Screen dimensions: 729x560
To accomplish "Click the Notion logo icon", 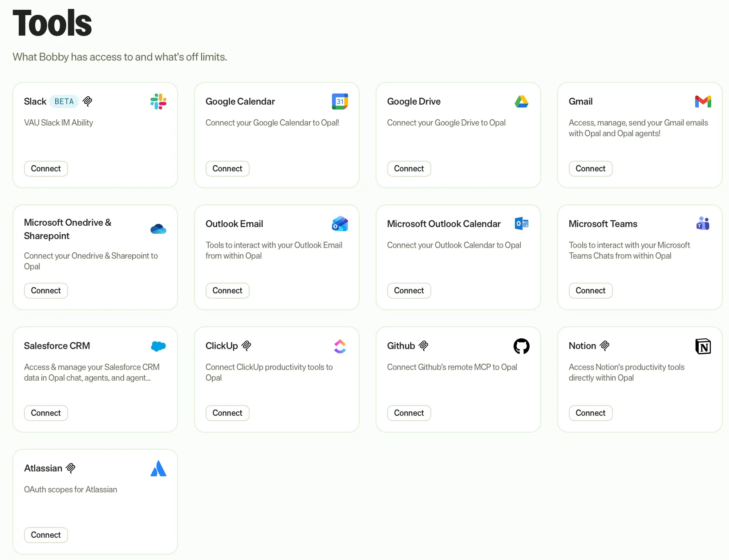I will (703, 346).
